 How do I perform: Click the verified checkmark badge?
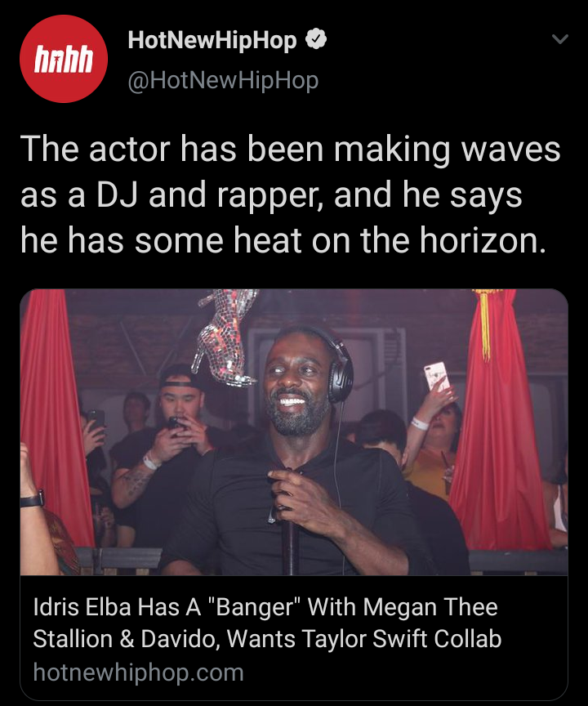(316, 39)
